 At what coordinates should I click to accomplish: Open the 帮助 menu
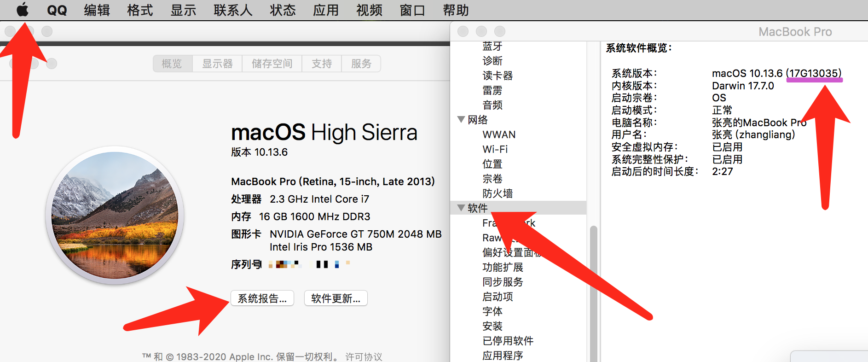pos(456,10)
